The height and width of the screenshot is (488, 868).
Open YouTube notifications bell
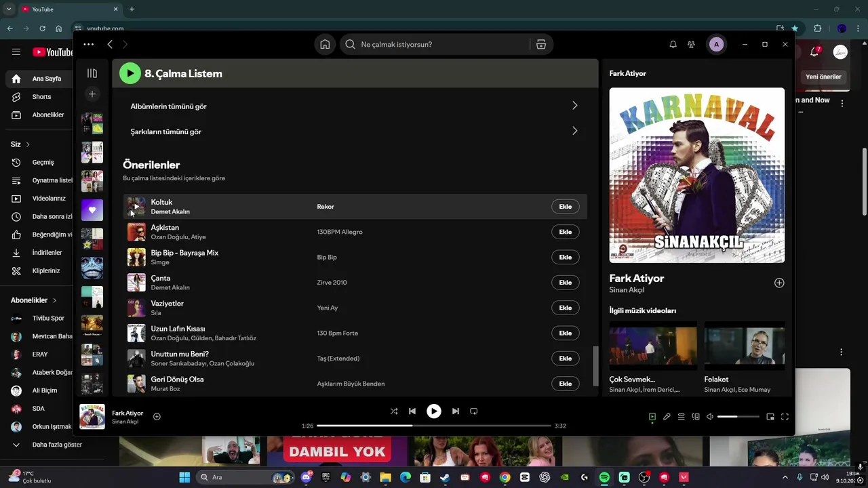814,52
